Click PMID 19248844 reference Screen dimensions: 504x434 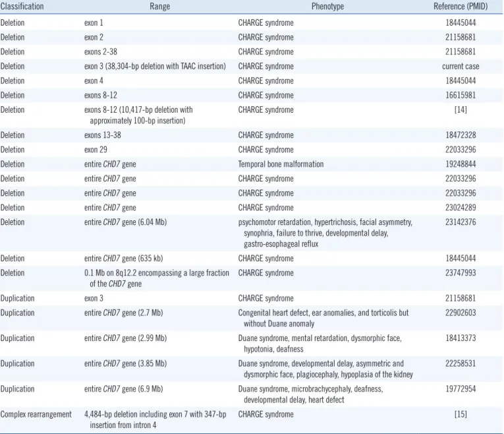pyautogui.click(x=461, y=164)
